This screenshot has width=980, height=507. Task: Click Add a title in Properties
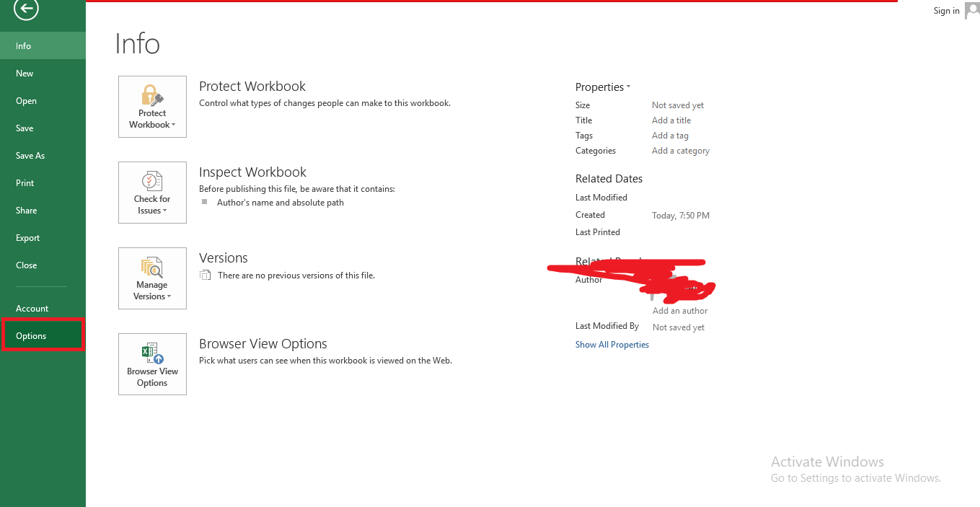(671, 120)
